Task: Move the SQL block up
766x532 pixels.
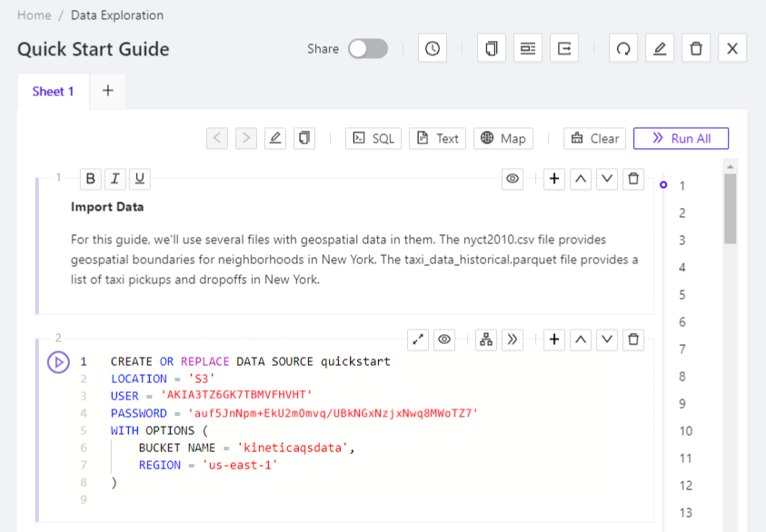Action: tap(581, 340)
